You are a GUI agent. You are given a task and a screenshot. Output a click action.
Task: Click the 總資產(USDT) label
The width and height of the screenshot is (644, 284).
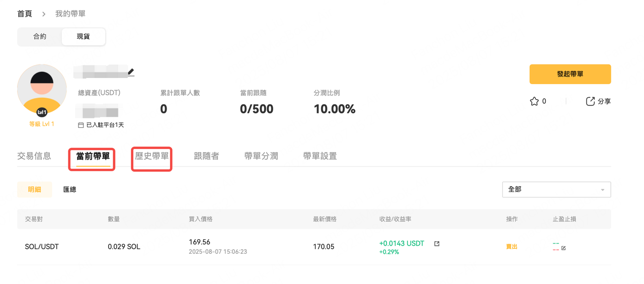click(x=99, y=93)
